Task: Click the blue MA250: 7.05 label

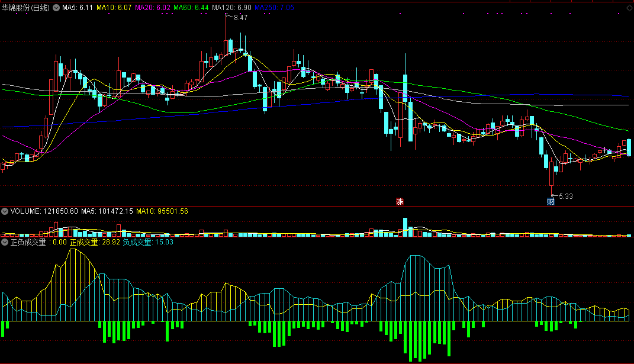Action: tap(274, 8)
